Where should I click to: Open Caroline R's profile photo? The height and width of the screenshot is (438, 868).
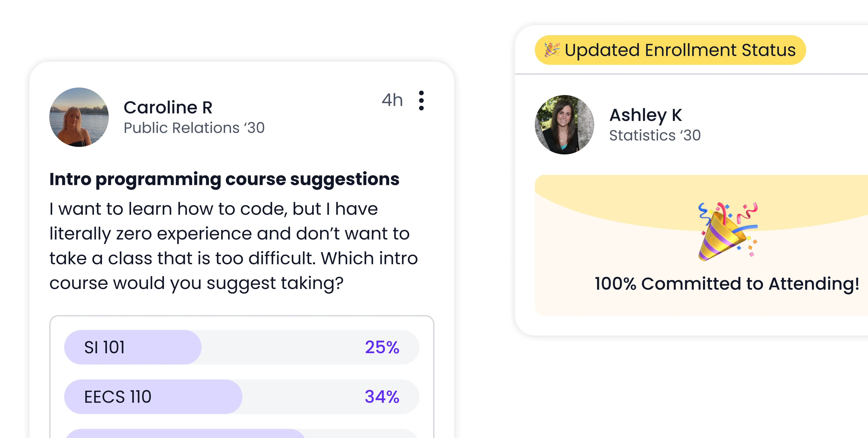tap(79, 117)
